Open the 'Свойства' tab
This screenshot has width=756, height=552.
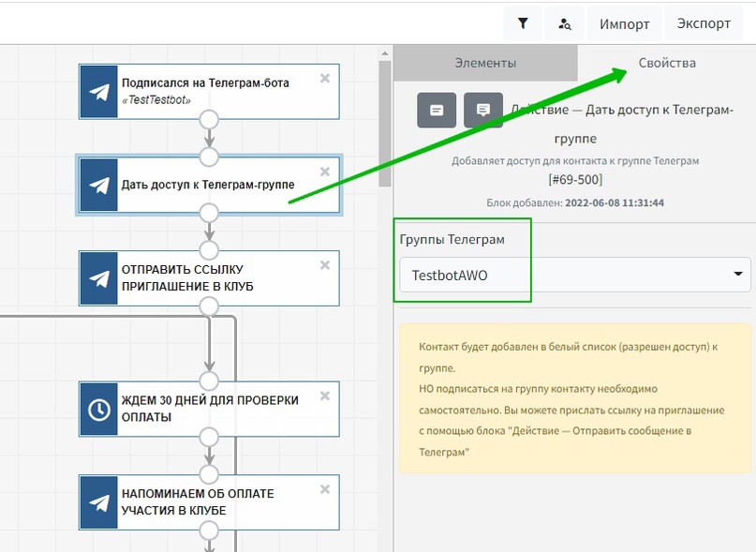coord(667,63)
